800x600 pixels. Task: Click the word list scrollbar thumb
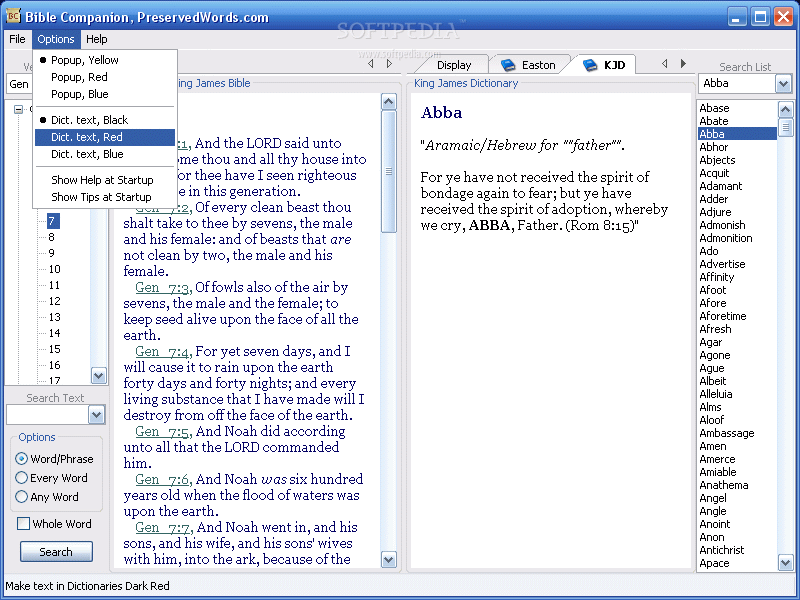tap(785, 127)
